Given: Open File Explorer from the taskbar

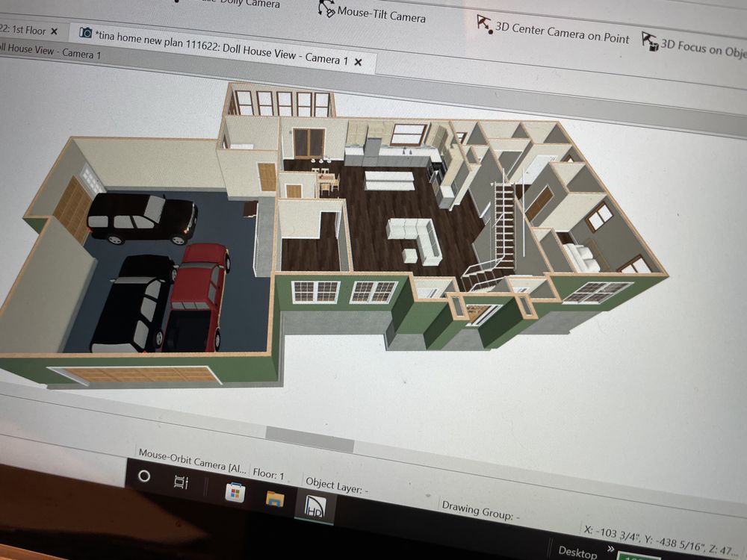Looking at the screenshot, I should [275, 499].
